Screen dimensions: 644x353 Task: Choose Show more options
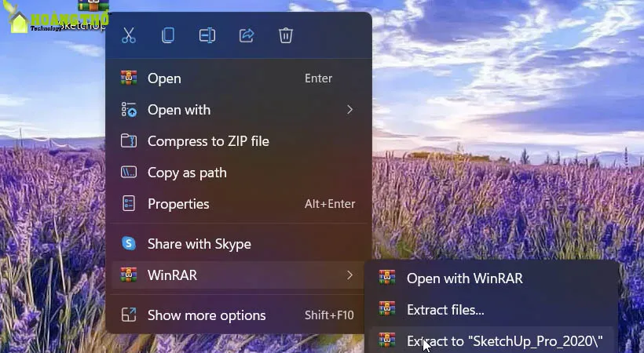238,315
